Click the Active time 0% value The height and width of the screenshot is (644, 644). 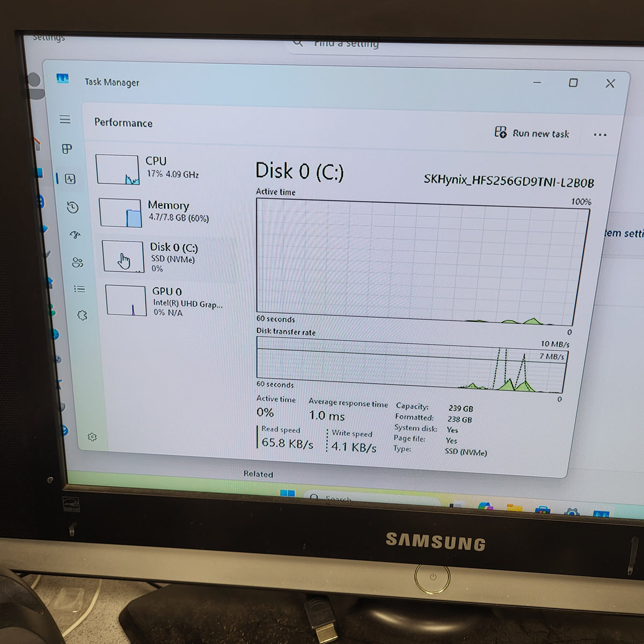[x=265, y=412]
